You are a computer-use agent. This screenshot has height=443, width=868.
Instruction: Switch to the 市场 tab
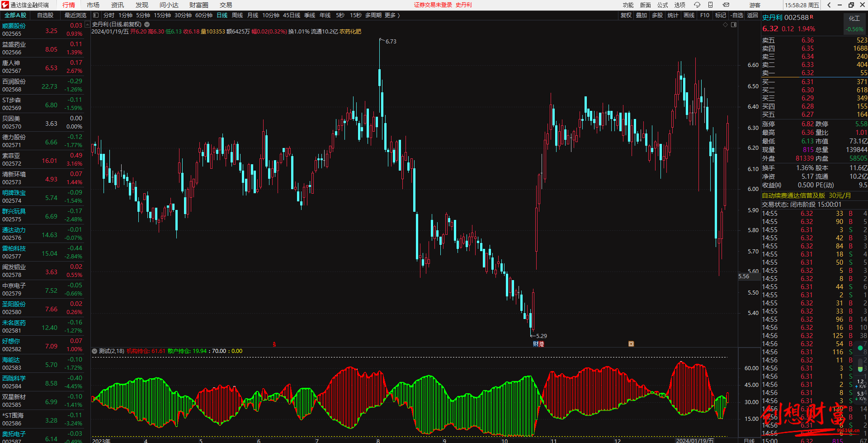[x=93, y=5]
